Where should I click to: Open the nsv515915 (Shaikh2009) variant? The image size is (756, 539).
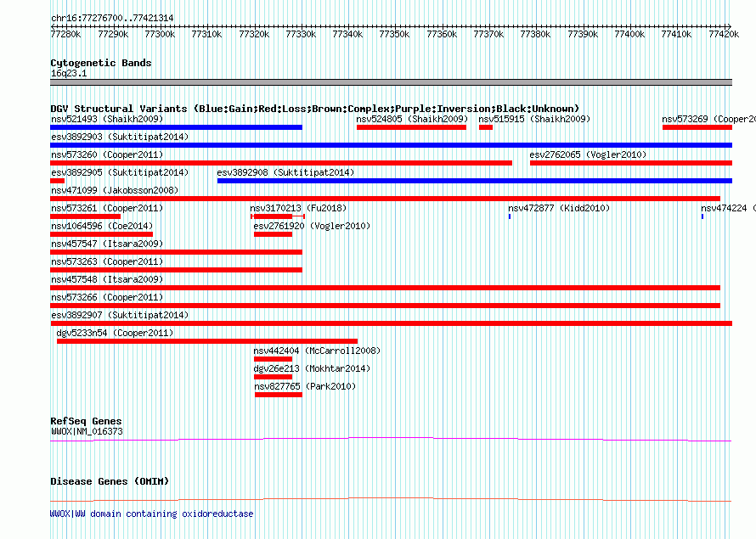[534, 119]
